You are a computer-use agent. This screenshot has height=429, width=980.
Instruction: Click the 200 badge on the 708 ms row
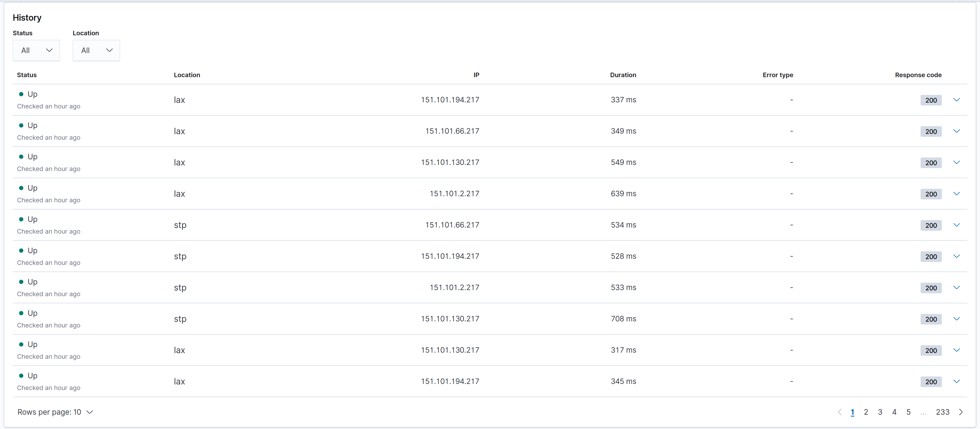[931, 319]
